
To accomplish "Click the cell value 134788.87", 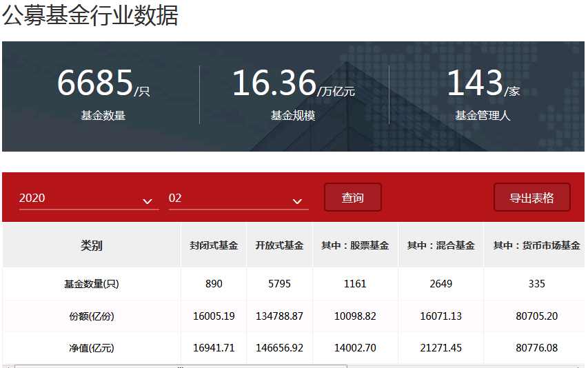I will click(x=279, y=316).
